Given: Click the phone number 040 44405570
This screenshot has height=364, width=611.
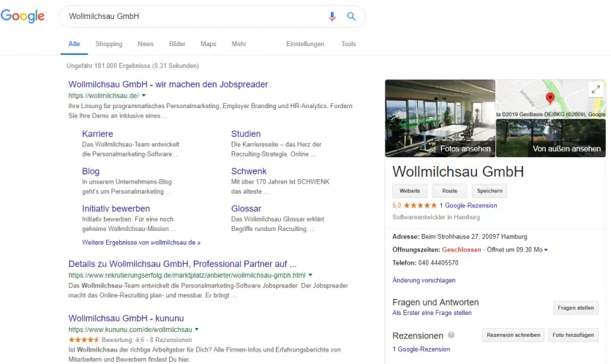Looking at the screenshot, I should (438, 263).
